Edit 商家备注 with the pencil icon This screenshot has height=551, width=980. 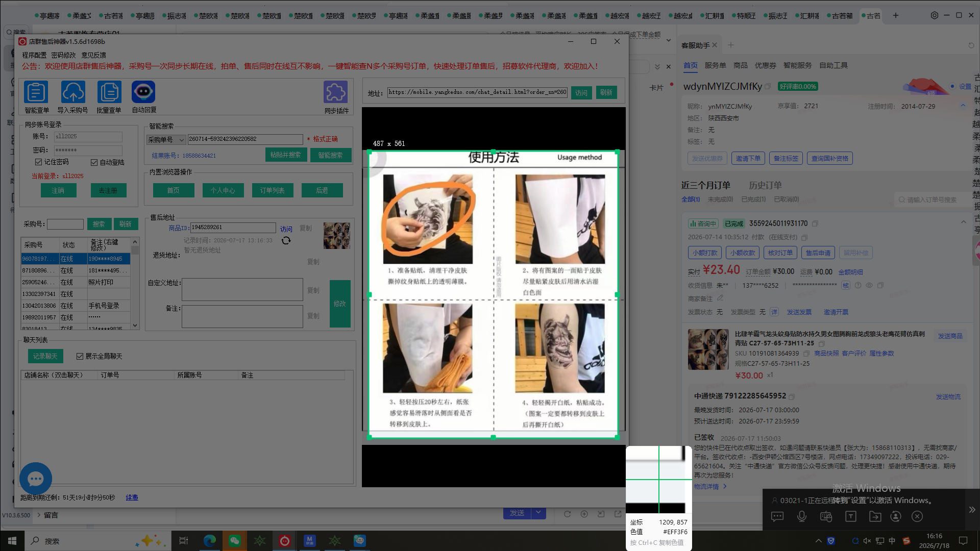point(720,298)
